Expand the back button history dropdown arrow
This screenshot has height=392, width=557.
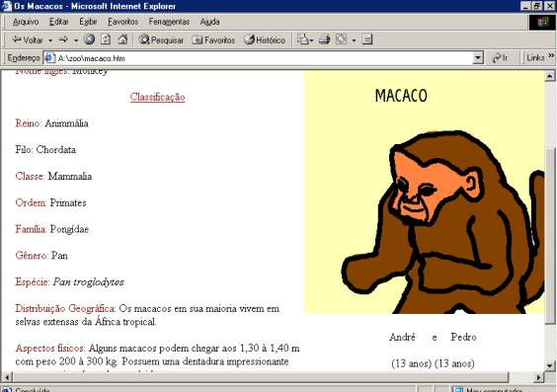[50, 40]
